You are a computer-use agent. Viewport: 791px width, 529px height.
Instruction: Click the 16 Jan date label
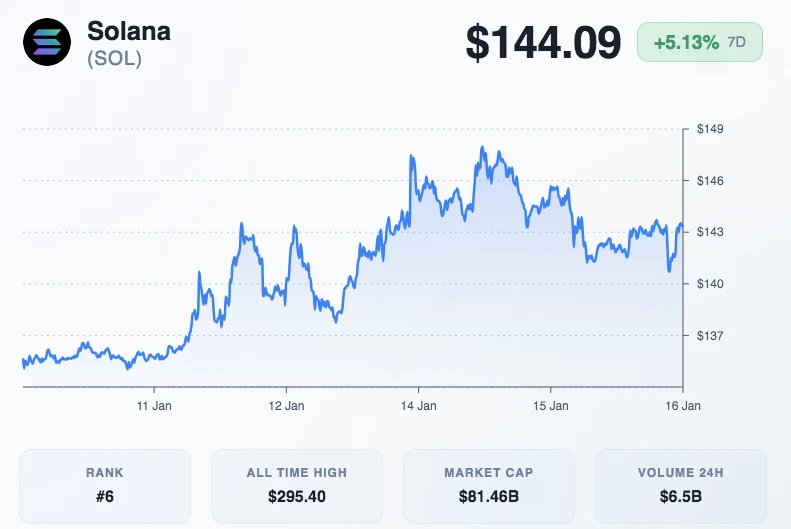[x=683, y=406]
